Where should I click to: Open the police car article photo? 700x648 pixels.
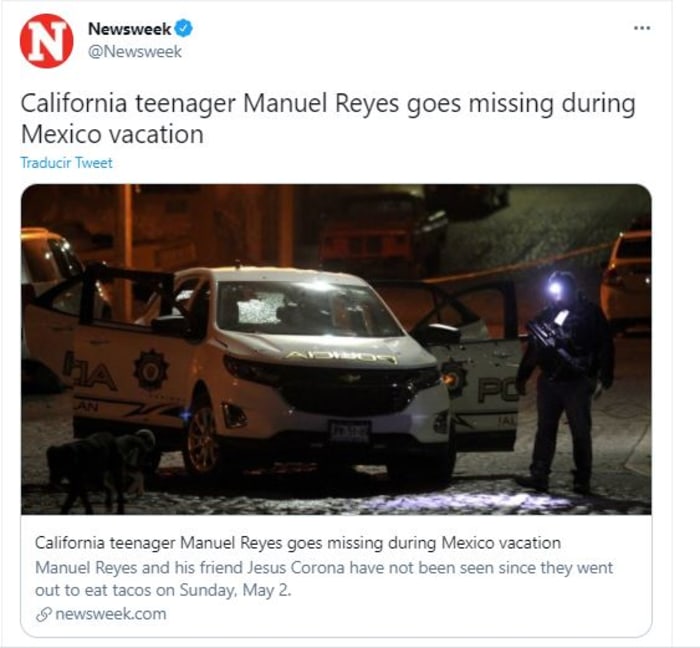coord(336,349)
